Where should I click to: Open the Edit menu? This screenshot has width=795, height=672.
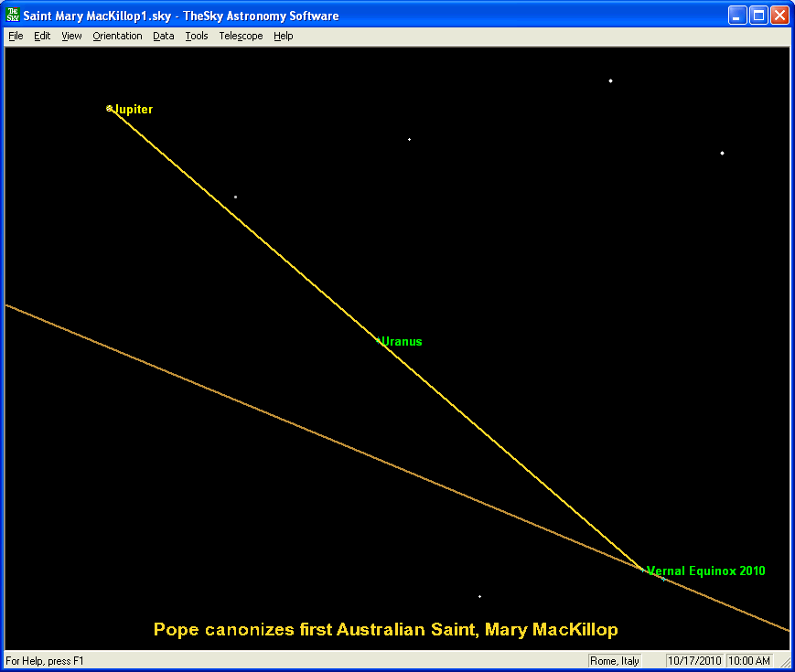42,36
